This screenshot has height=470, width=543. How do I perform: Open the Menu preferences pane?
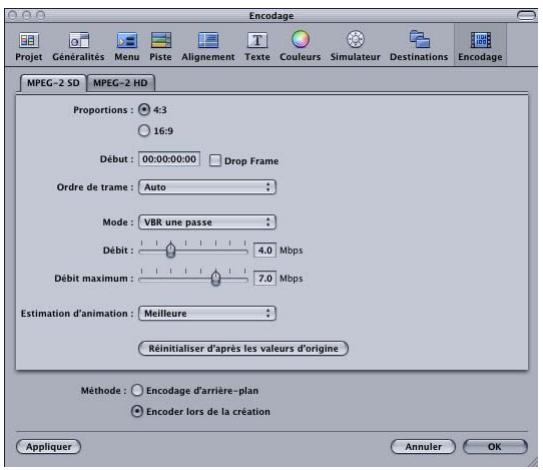[127, 46]
